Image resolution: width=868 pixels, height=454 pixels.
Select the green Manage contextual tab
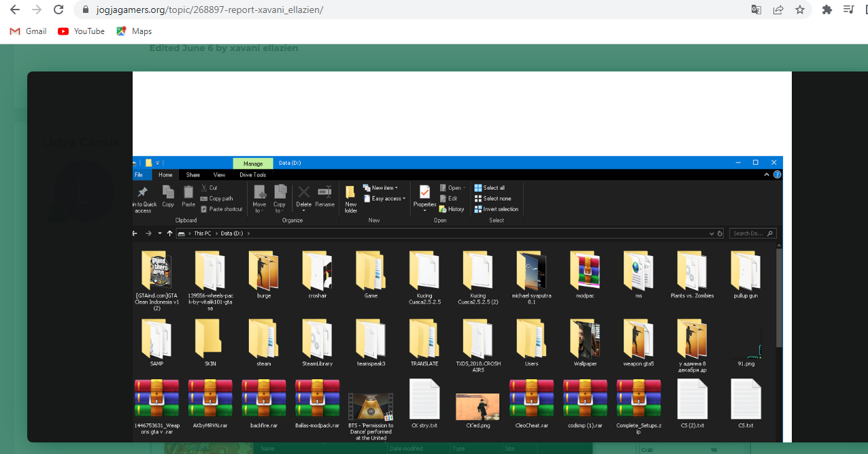click(253, 163)
